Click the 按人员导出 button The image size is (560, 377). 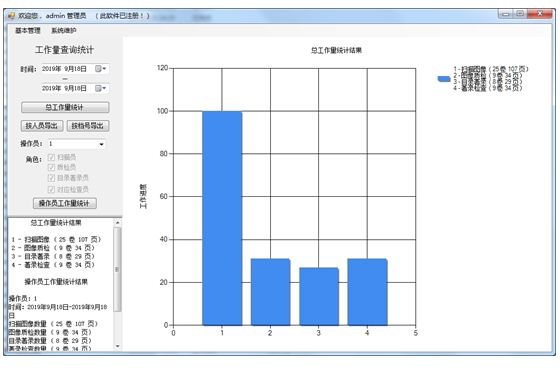point(42,126)
